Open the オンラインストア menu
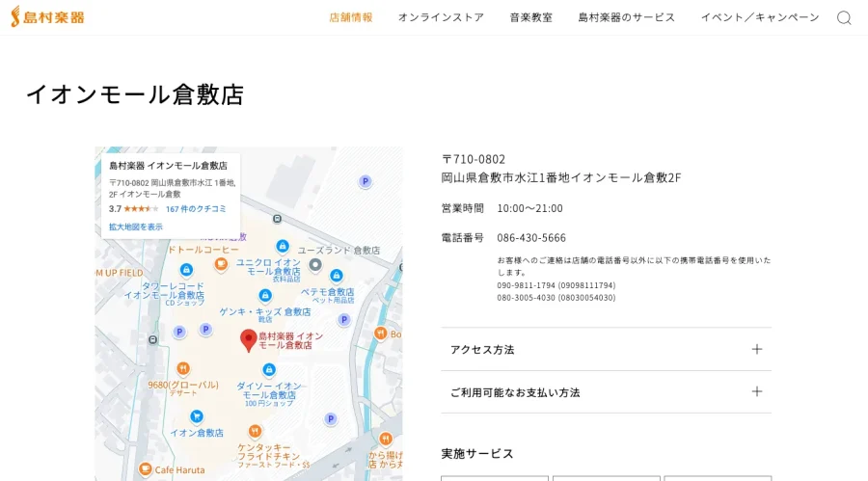 [441, 17]
